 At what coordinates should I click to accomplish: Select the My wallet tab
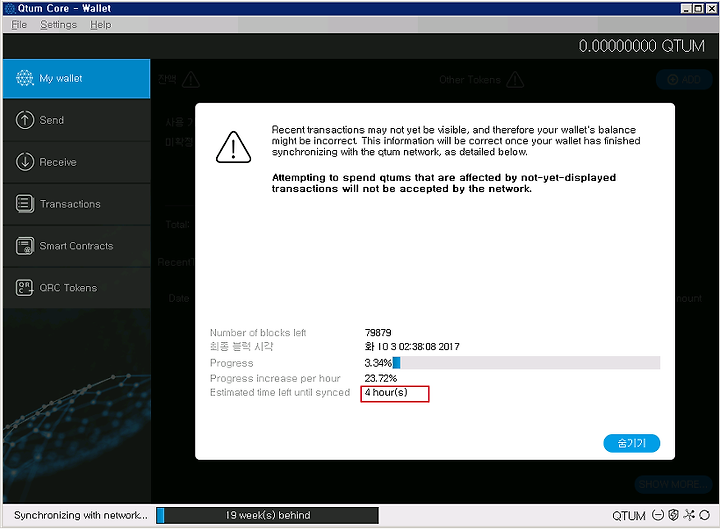tap(76, 79)
